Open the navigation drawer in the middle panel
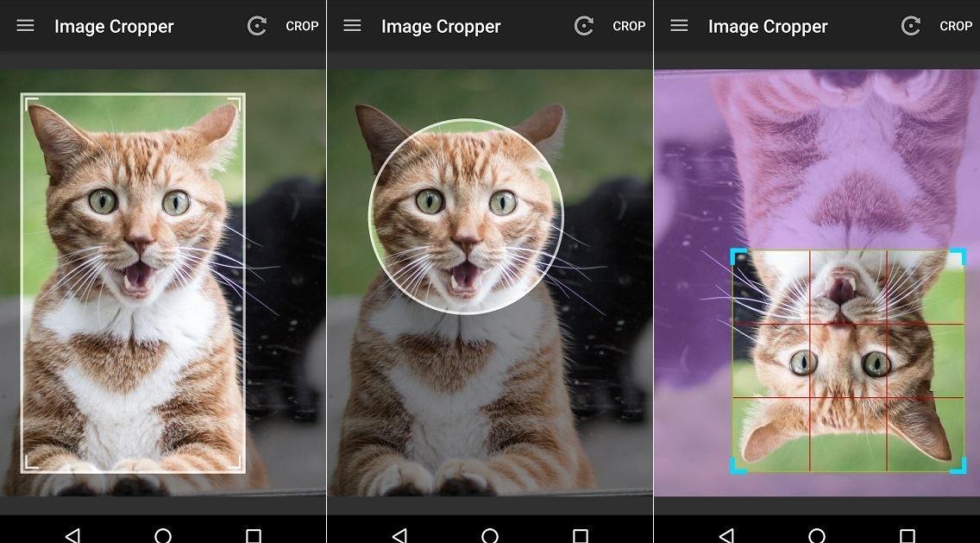 coord(352,26)
